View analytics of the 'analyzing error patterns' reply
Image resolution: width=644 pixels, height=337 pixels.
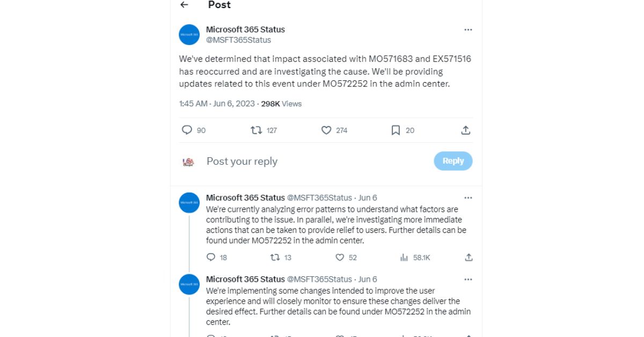[404, 258]
